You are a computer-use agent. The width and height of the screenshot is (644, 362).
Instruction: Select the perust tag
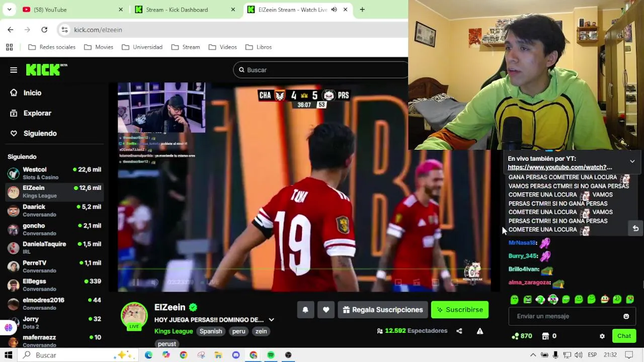coord(167,344)
